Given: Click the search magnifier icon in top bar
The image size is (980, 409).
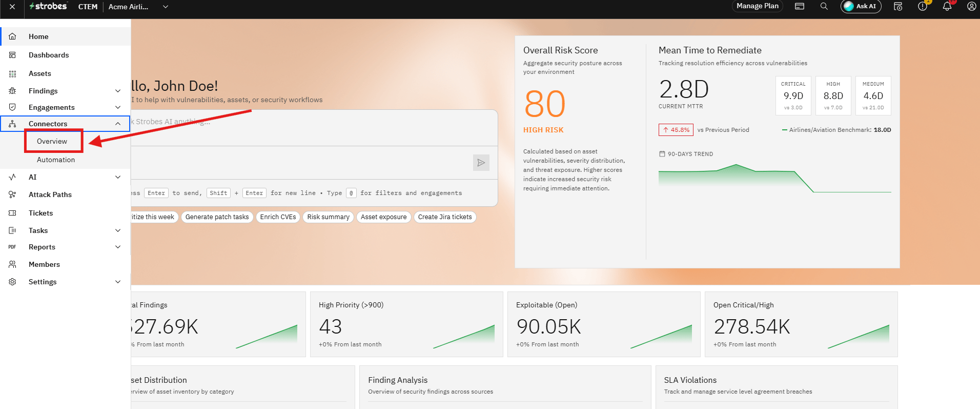Looking at the screenshot, I should (824, 6).
